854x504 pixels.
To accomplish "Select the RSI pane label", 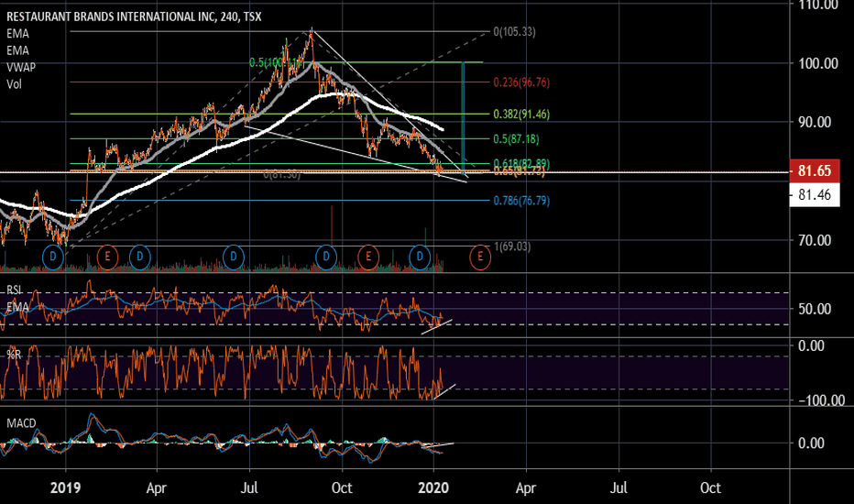I will [x=14, y=290].
